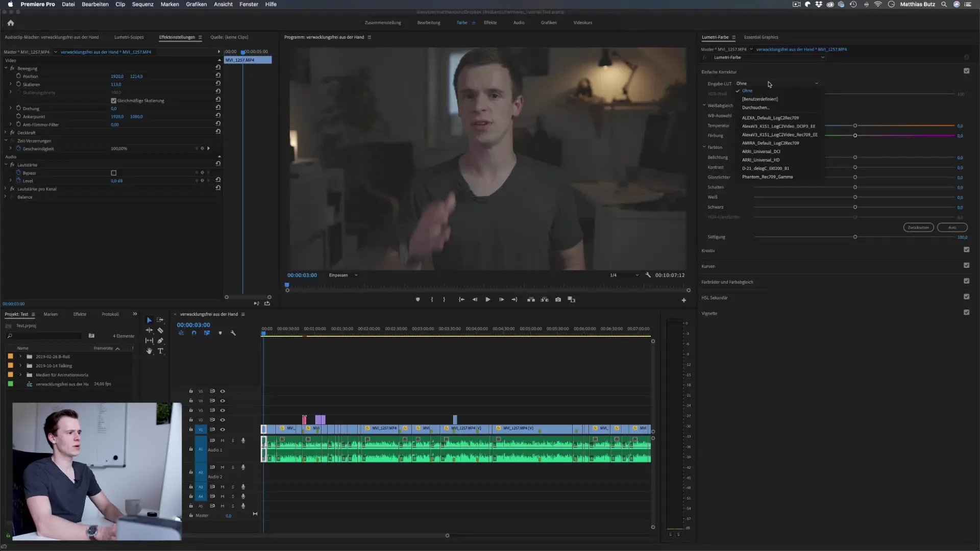This screenshot has width=980, height=551.
Task: Toggle Gleichmäßige Skalierung checkbox
Action: click(114, 101)
